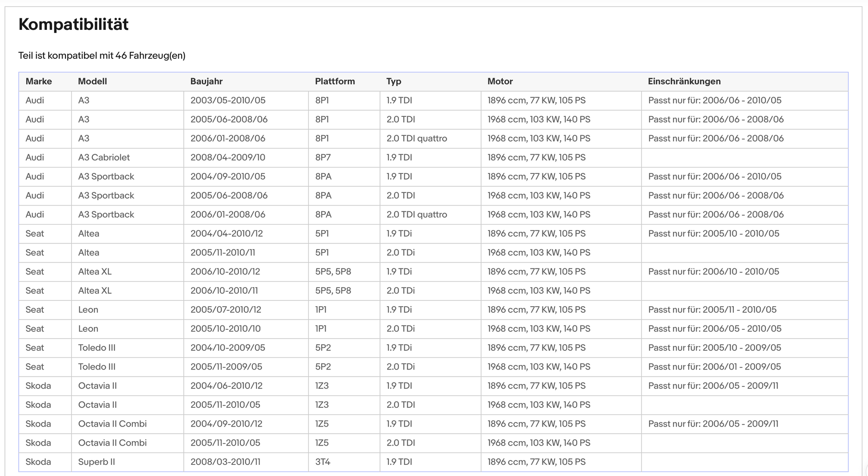Click the Plattform column header
This screenshot has height=476, width=868.
coord(335,82)
